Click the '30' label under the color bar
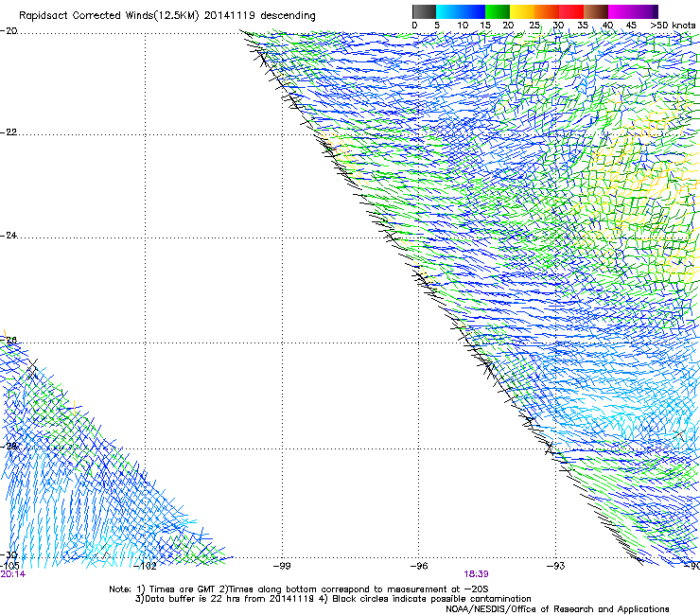This screenshot has width=700, height=615. (558, 26)
